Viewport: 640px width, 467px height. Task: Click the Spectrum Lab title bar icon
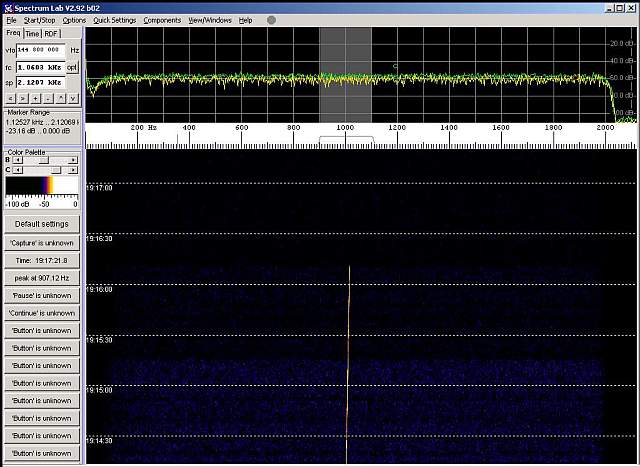click(6, 6)
